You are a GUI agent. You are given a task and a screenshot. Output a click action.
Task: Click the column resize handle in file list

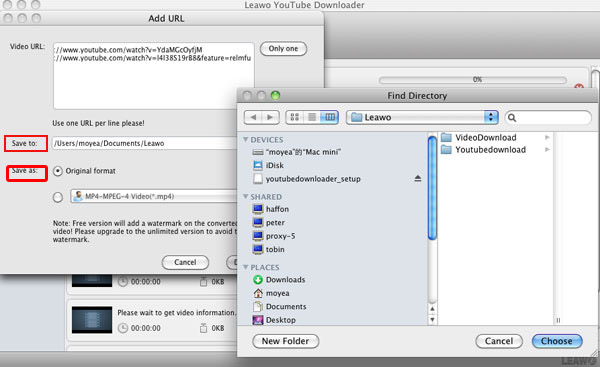558,320
